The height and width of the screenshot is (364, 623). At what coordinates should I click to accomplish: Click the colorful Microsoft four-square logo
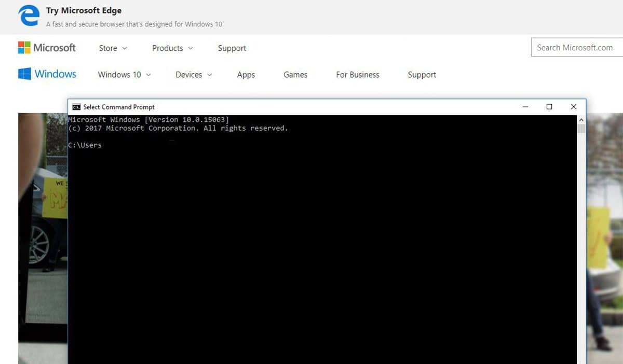click(23, 47)
